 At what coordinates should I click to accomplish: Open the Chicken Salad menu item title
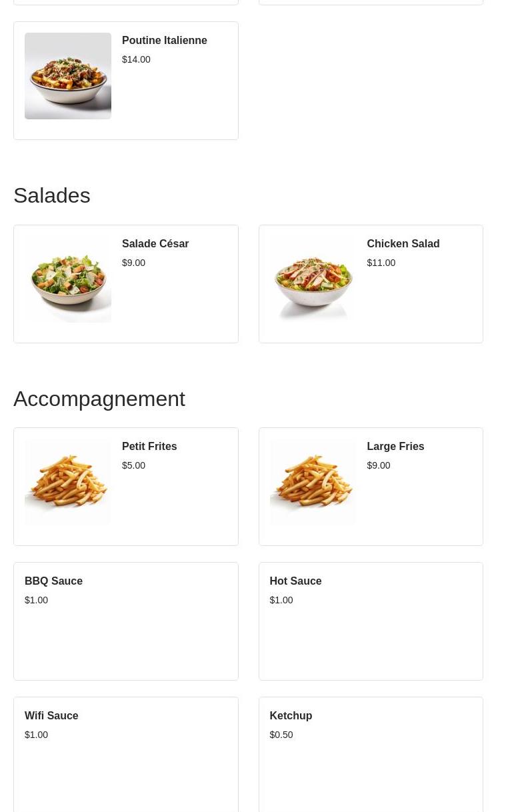(403, 244)
